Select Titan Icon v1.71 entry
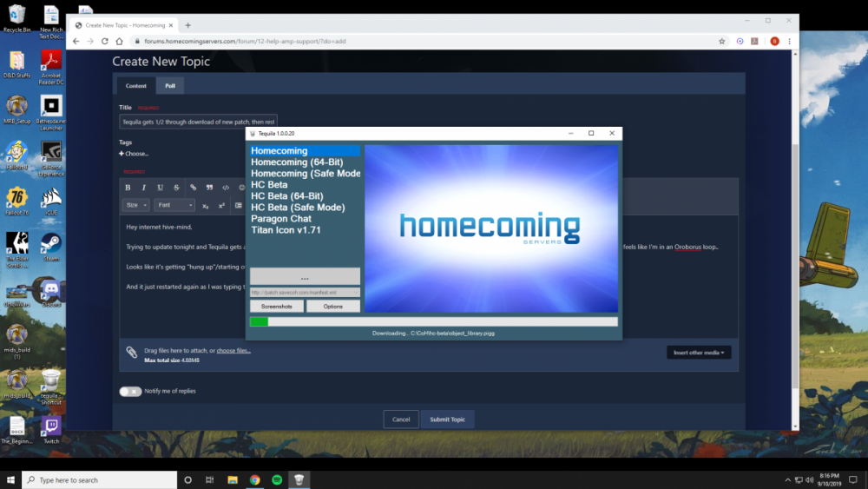Viewport: 868px width, 489px height. click(305, 230)
